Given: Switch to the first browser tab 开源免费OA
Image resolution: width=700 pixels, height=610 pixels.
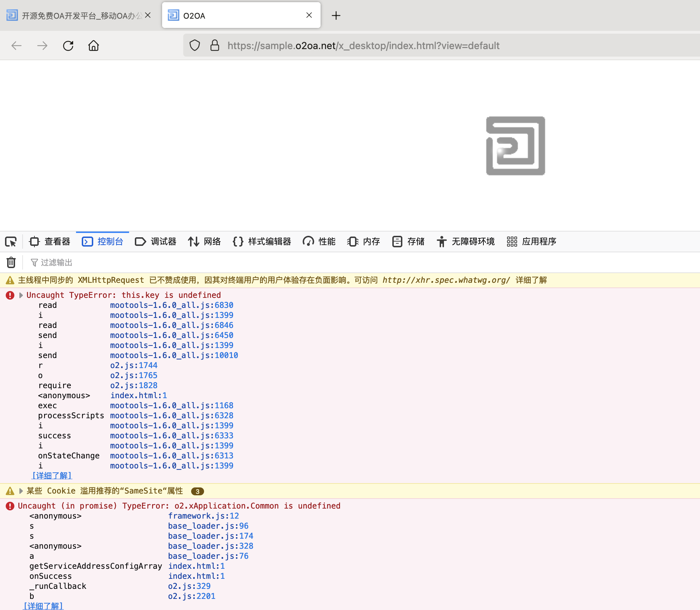Looking at the screenshot, I should [x=77, y=15].
